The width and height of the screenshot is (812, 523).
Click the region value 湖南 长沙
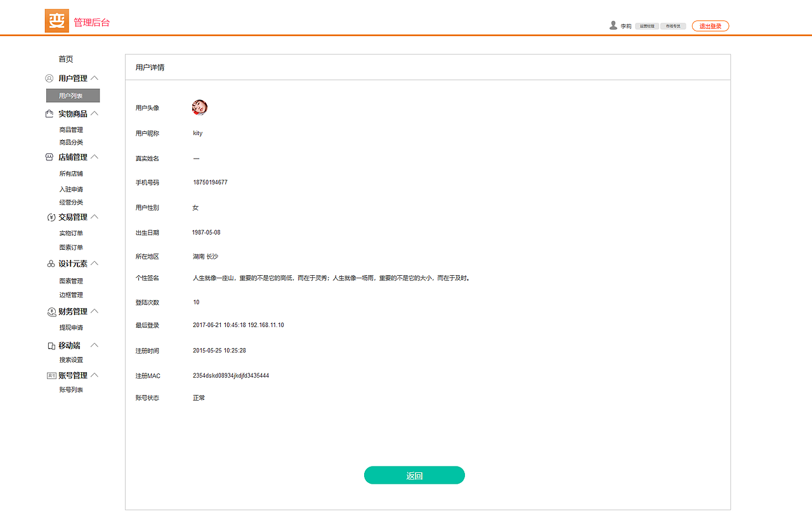tap(206, 257)
